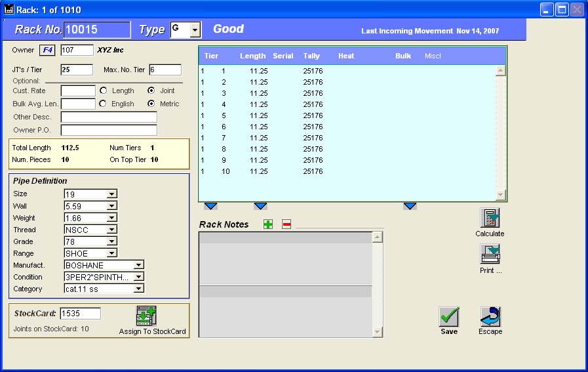Click the Print icon
The image size is (588, 372).
point(490,254)
